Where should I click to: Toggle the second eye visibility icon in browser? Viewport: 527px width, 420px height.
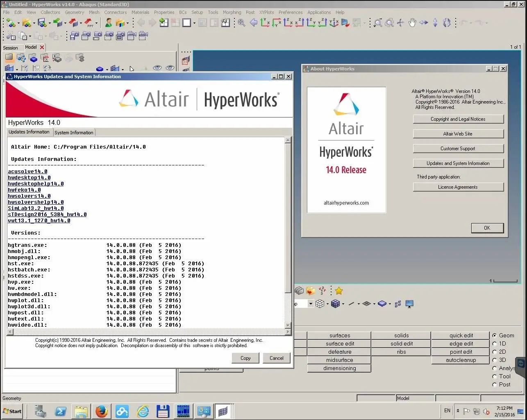tap(170, 68)
